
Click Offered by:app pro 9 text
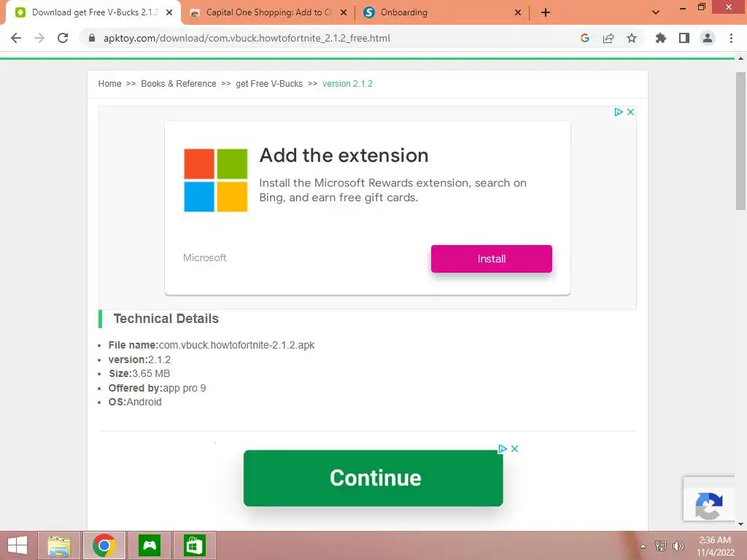point(157,388)
